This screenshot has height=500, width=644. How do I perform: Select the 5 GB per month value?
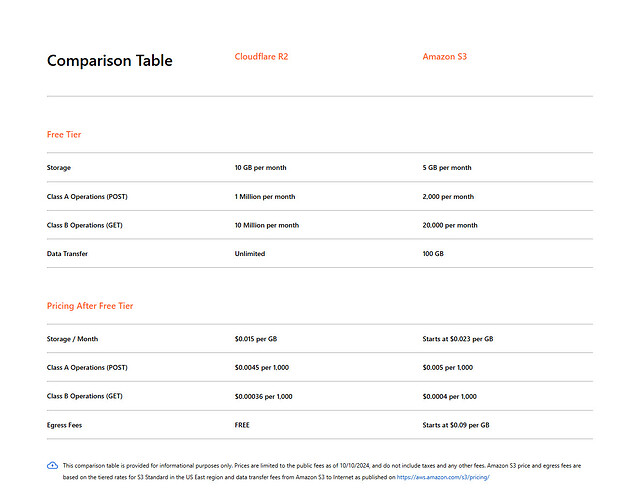447,168
